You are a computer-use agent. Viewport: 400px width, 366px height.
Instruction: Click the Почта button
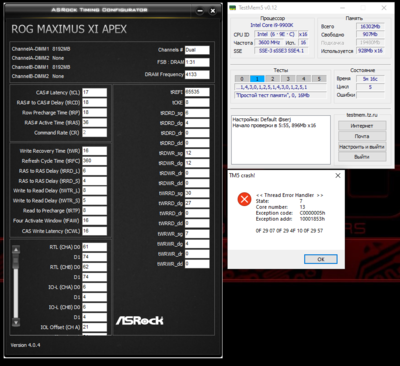coord(362,136)
